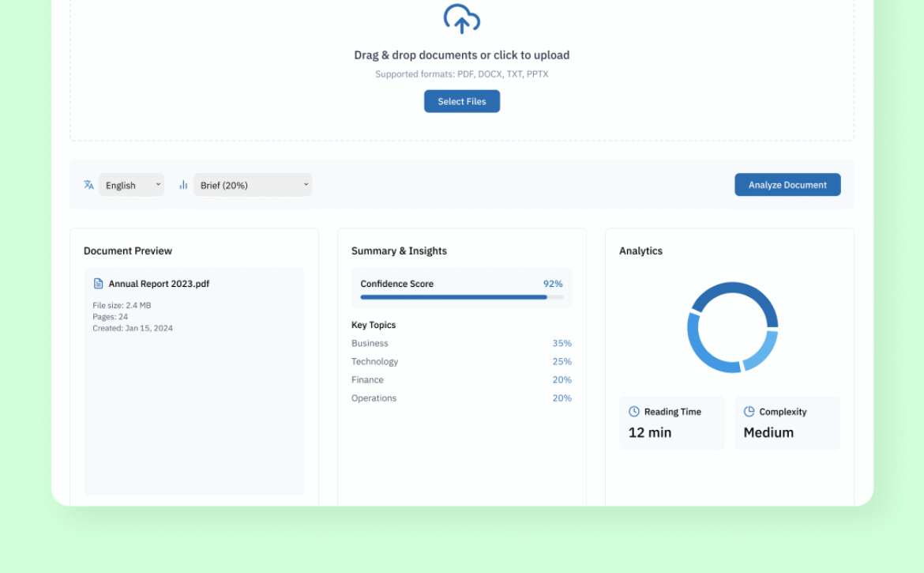
Task: Click the 12 min reading time card
Action: tap(672, 424)
